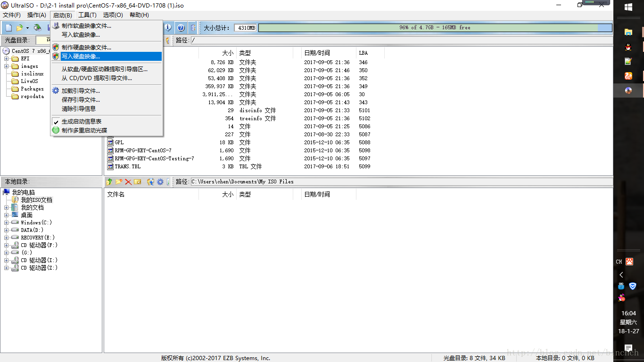This screenshot has width=644, height=362.
Task: Click the local path field C:\Users\chen\Documents
Action: pos(401,181)
